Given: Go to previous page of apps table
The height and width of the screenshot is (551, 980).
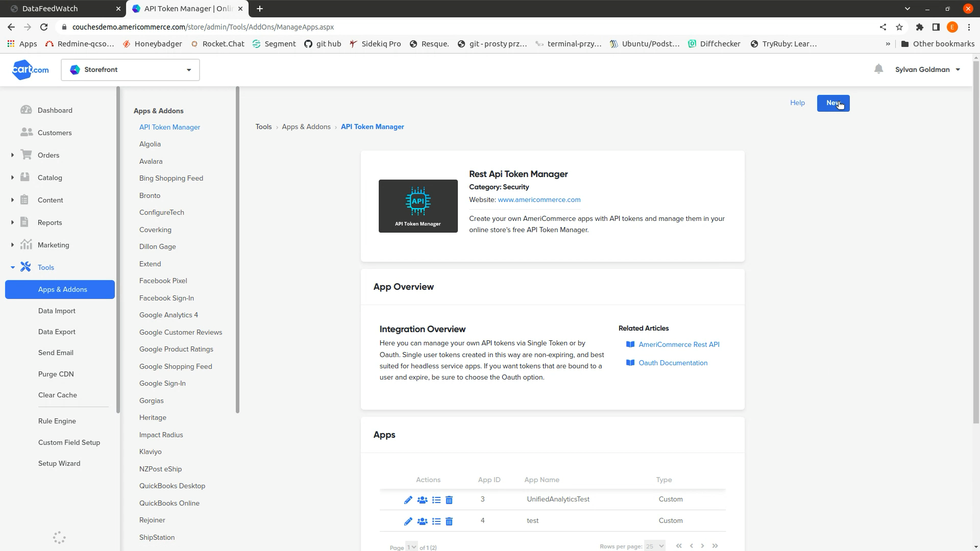Looking at the screenshot, I should pyautogui.click(x=692, y=546).
